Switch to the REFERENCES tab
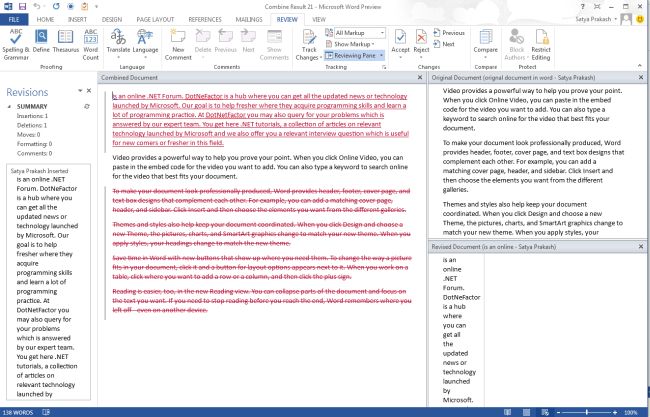 (x=205, y=19)
